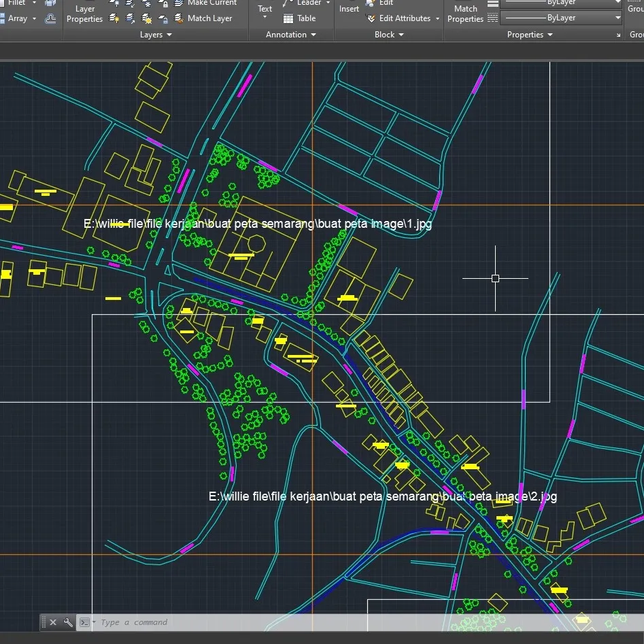Expand the Layers panel flyout
The height and width of the screenshot is (644, 644).
point(169,35)
